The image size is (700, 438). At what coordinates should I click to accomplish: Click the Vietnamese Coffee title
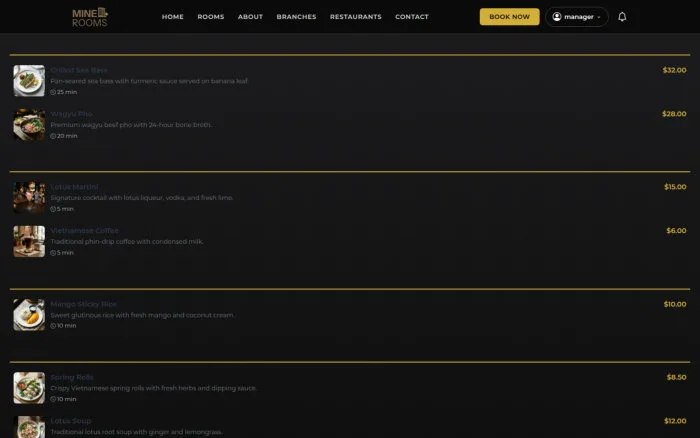84,230
